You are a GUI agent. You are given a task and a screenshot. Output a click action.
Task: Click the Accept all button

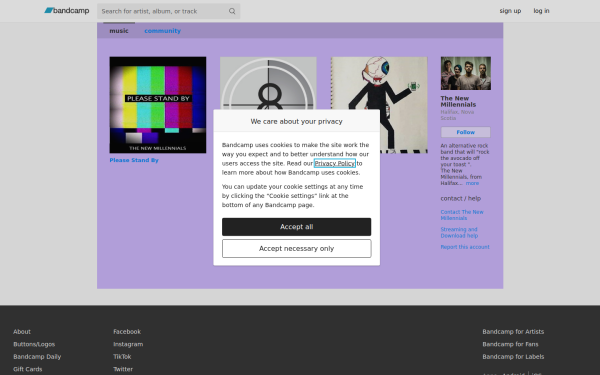pyautogui.click(x=297, y=227)
